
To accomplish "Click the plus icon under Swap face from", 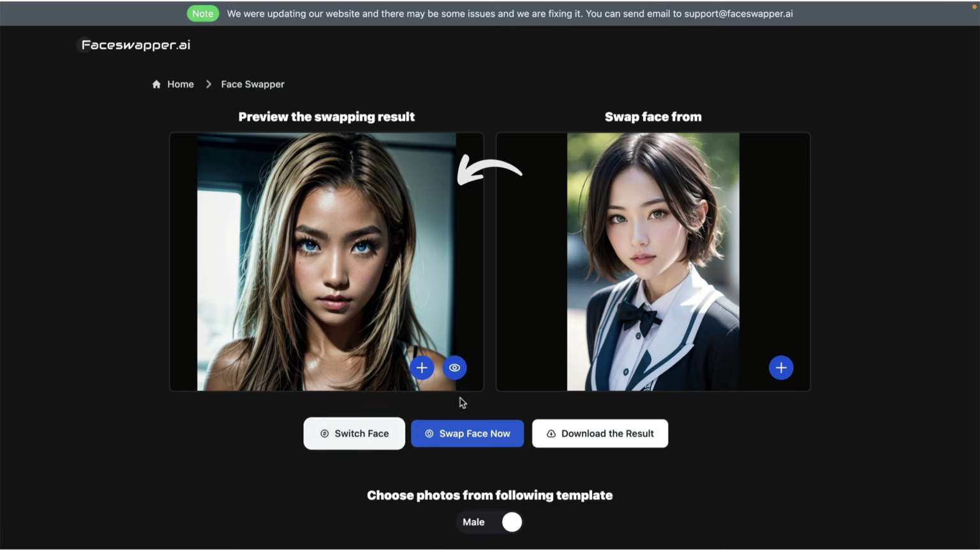I will (x=781, y=367).
